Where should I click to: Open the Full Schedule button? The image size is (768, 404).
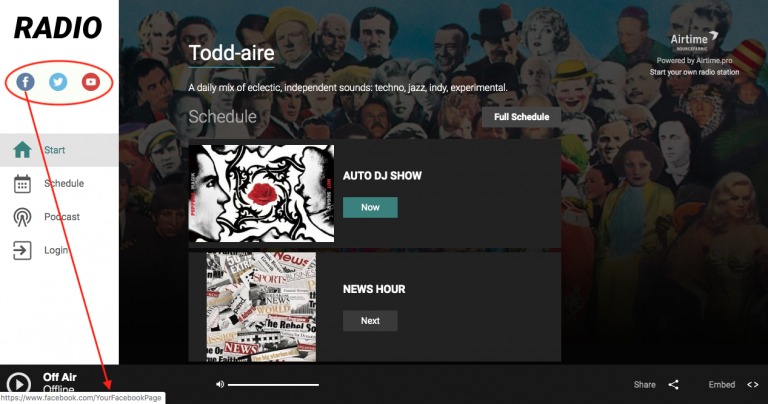pyautogui.click(x=522, y=117)
